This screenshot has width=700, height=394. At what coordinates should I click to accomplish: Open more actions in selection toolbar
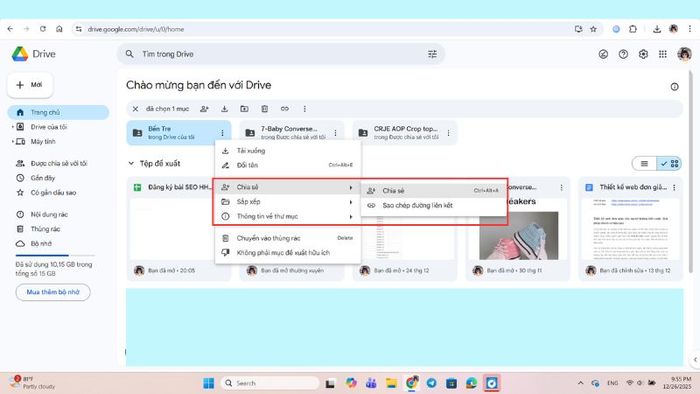tap(304, 109)
